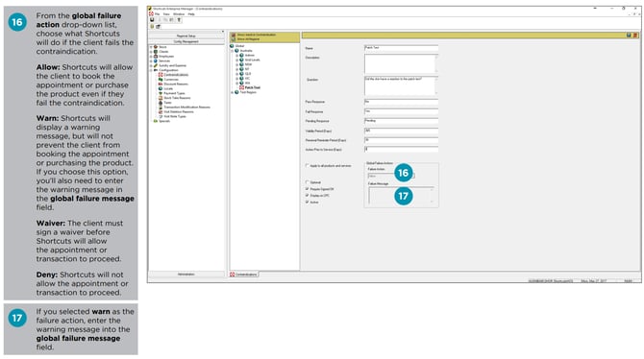The width and height of the screenshot is (644, 359).
Task: Open the File menu
Action: click(158, 14)
